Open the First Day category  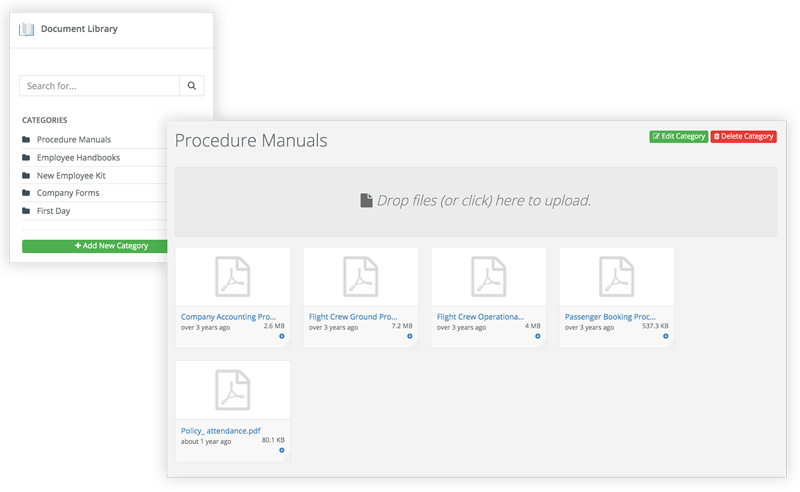click(x=53, y=211)
